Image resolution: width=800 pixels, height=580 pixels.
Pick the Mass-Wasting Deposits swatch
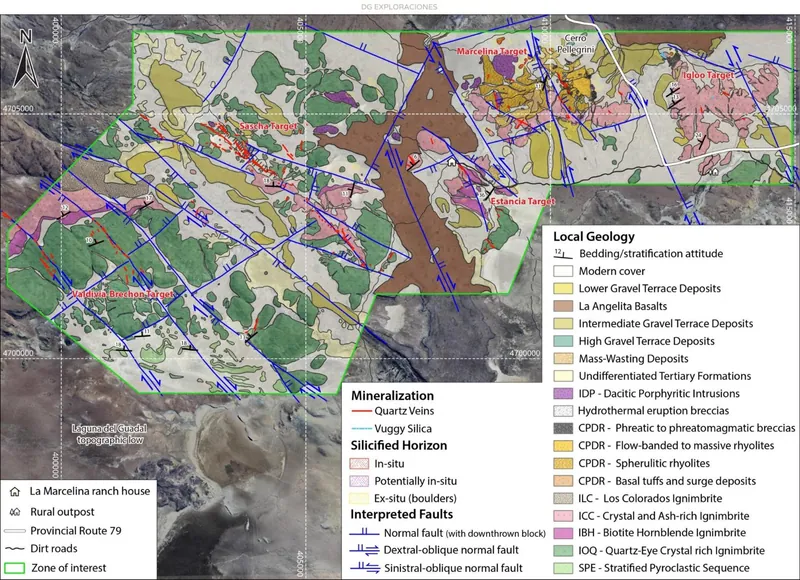[x=563, y=359]
